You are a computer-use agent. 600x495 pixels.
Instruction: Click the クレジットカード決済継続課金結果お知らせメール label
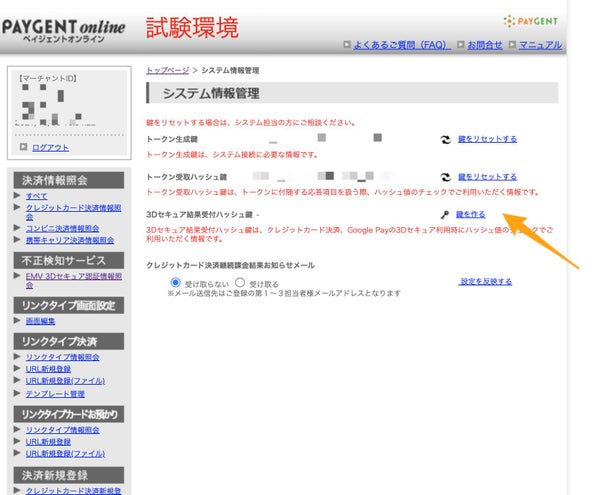(230, 265)
